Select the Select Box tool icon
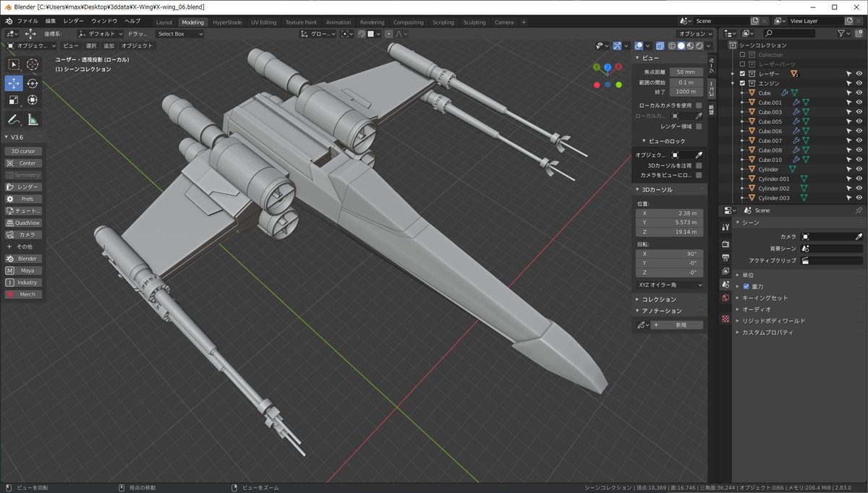 [14, 64]
